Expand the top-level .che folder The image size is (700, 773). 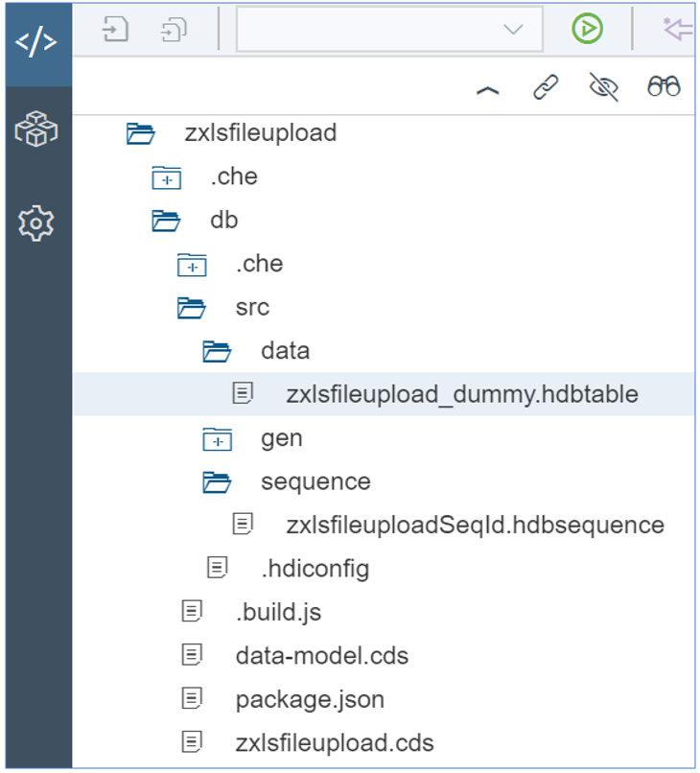[167, 177]
